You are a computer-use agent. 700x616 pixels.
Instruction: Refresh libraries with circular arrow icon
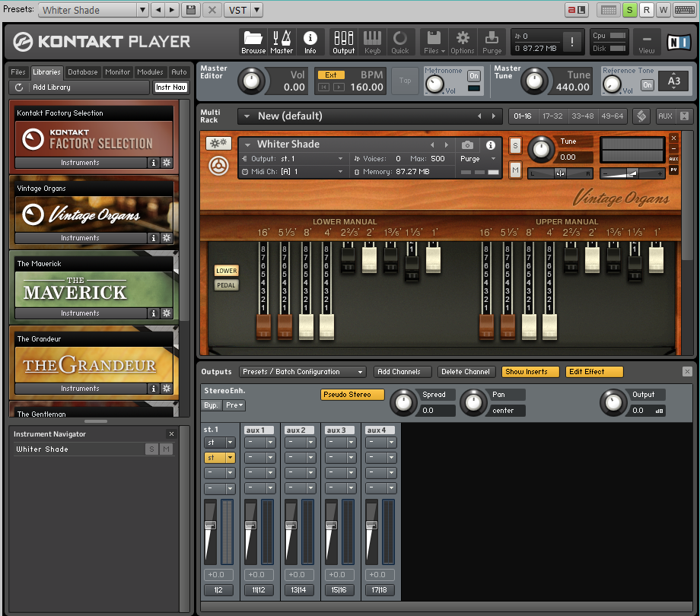19,87
